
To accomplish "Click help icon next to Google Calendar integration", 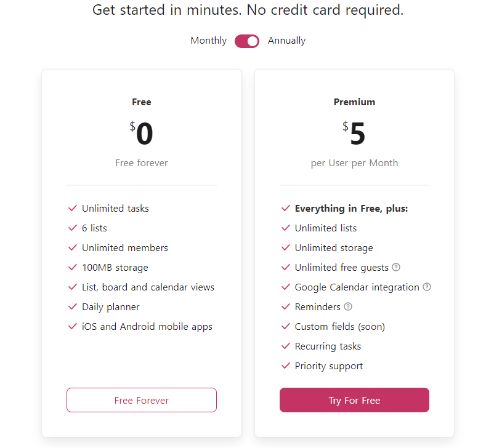I will tap(427, 287).
